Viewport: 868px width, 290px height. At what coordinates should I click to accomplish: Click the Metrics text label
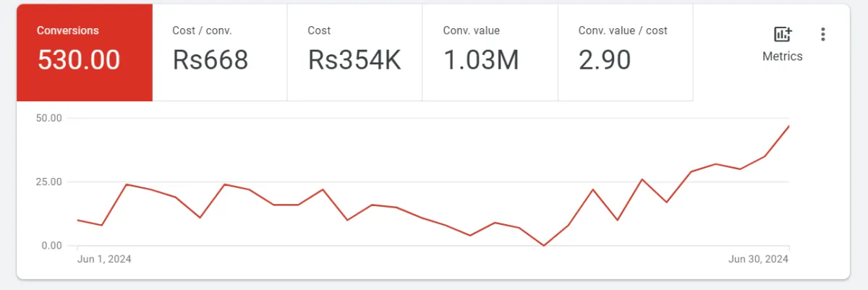(782, 56)
